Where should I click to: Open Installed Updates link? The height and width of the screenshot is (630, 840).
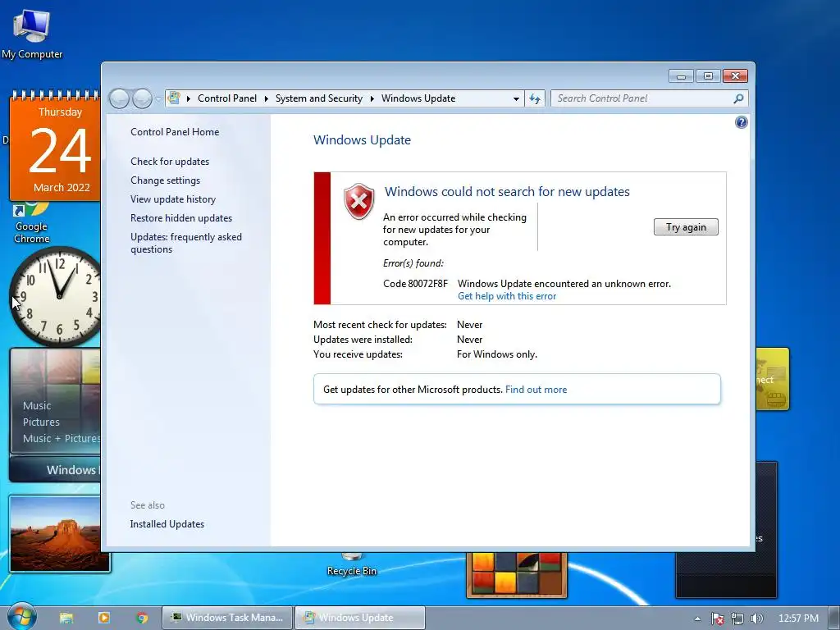click(x=167, y=524)
